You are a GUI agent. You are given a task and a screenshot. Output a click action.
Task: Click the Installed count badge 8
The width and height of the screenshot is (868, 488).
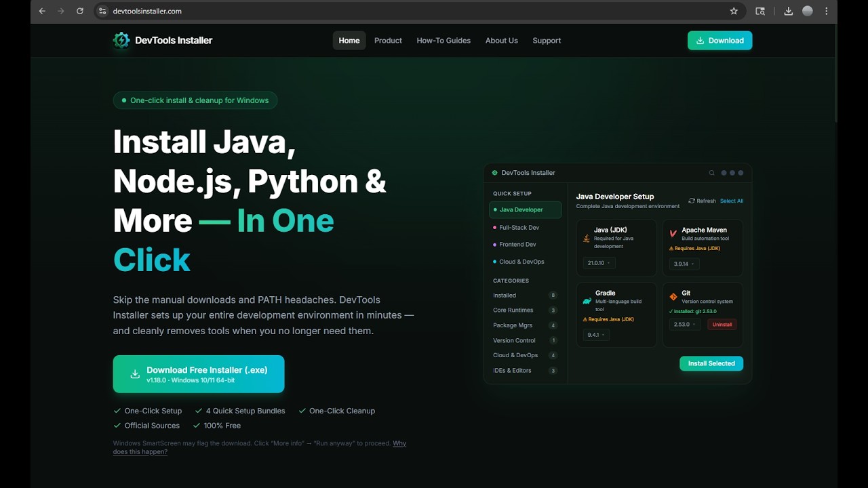pyautogui.click(x=553, y=296)
